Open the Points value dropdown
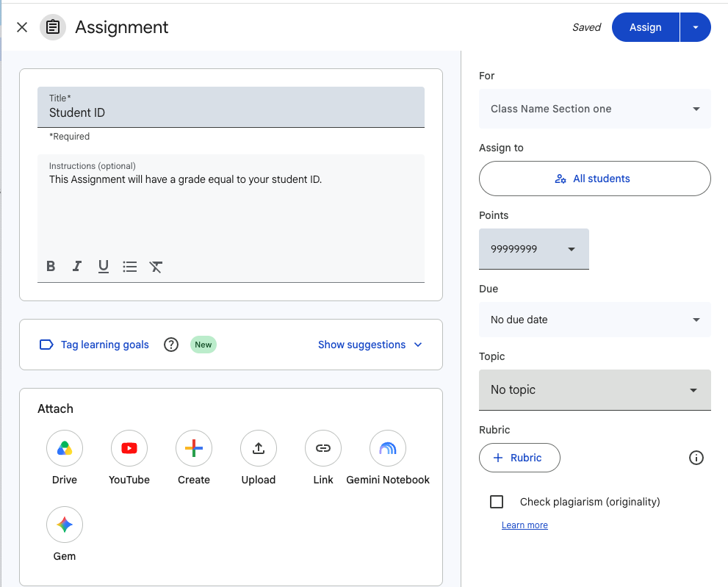Screen dimensions: 728x587 [x=534, y=249]
